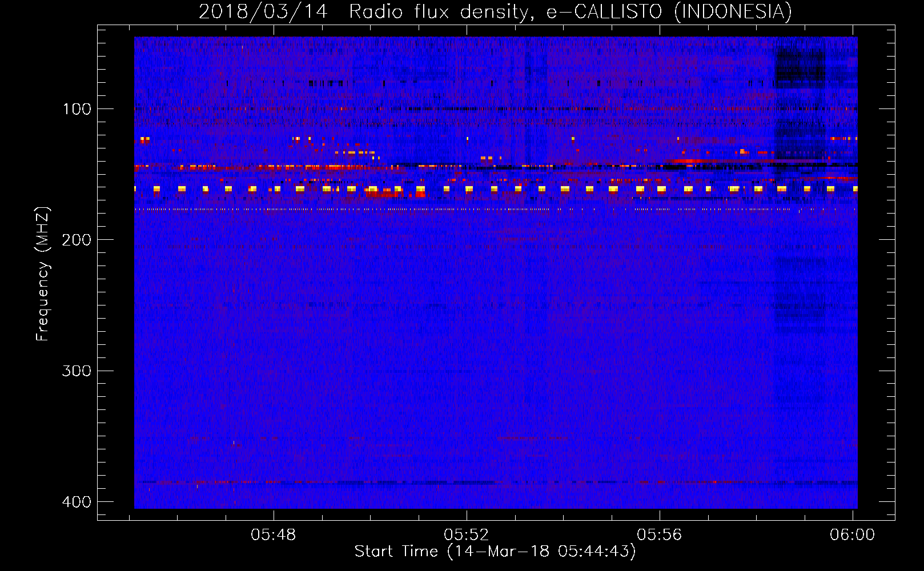Click the 06:00 time axis label

(853, 534)
